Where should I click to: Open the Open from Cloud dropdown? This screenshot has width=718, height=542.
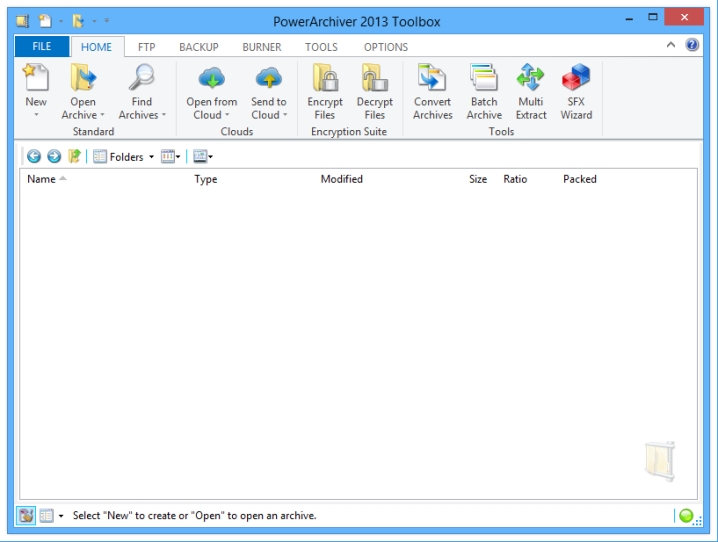pyautogui.click(x=211, y=115)
